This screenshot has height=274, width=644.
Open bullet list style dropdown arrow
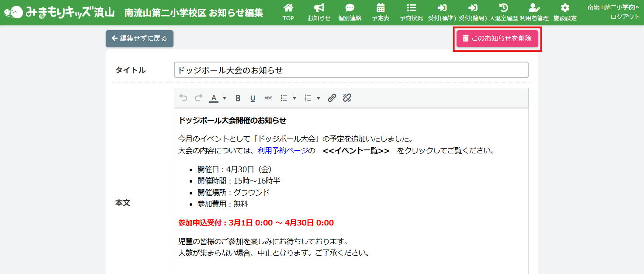[x=294, y=98]
